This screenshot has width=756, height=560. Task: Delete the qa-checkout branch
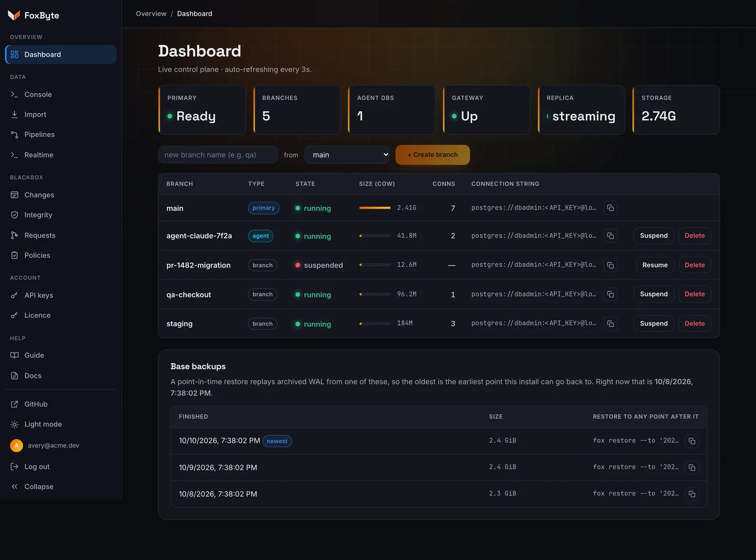click(x=695, y=294)
